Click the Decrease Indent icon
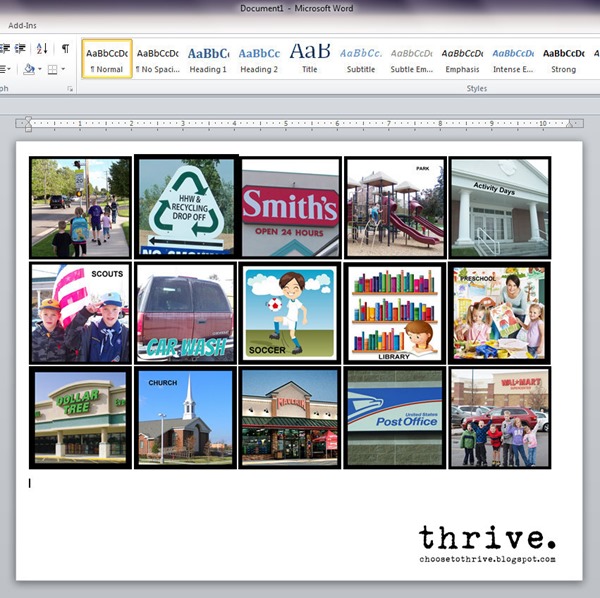The image size is (600, 598). (5, 49)
